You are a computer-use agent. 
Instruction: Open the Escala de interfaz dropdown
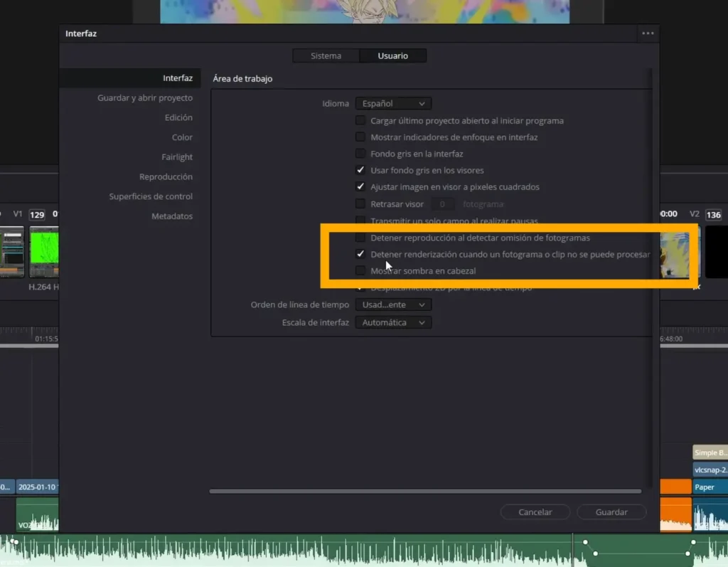[x=392, y=322]
